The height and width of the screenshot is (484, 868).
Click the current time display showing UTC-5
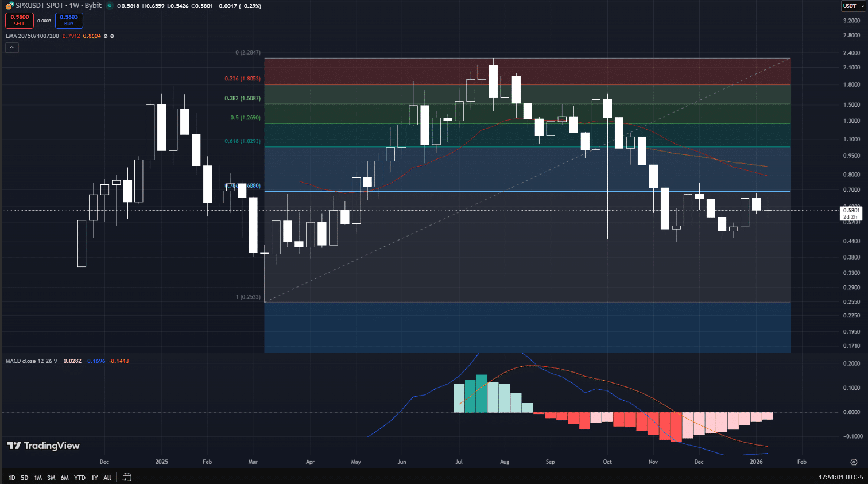pos(840,477)
